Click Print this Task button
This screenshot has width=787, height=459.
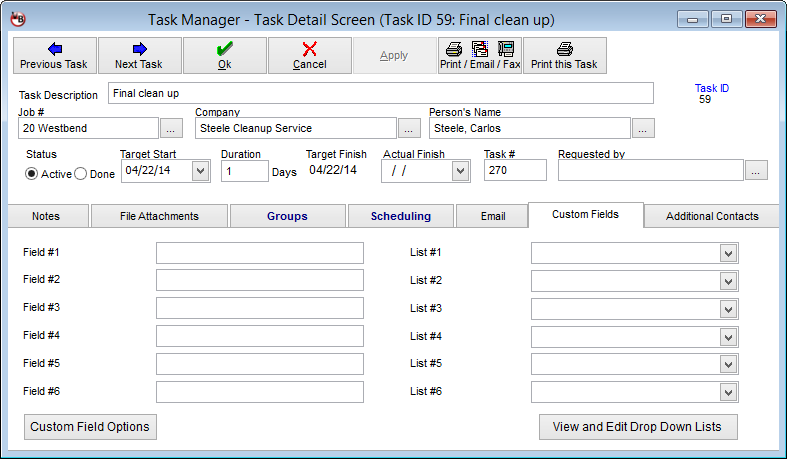564,56
